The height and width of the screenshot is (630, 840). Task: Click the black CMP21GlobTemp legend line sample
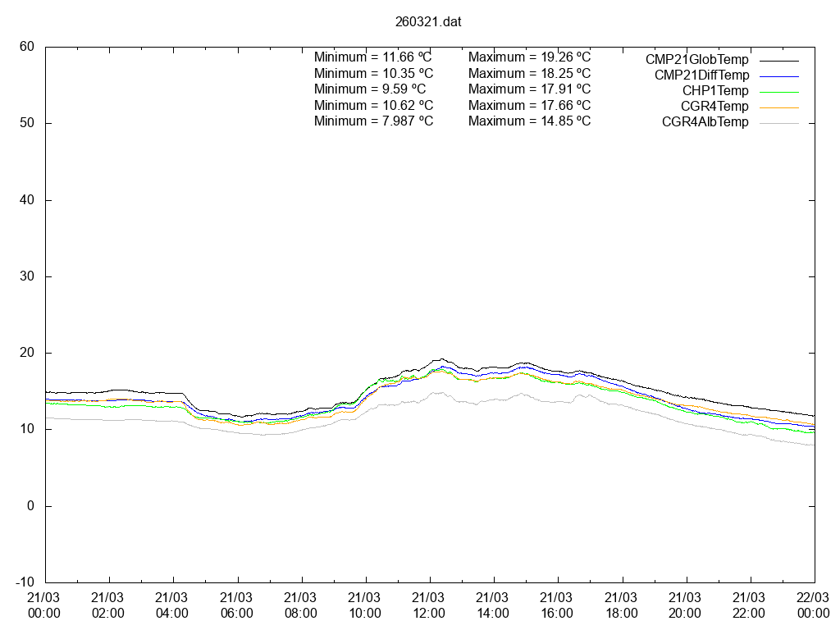[x=778, y=60]
